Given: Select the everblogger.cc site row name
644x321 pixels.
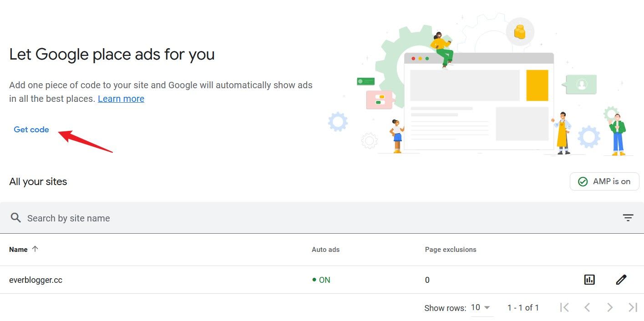Looking at the screenshot, I should pyautogui.click(x=35, y=280).
